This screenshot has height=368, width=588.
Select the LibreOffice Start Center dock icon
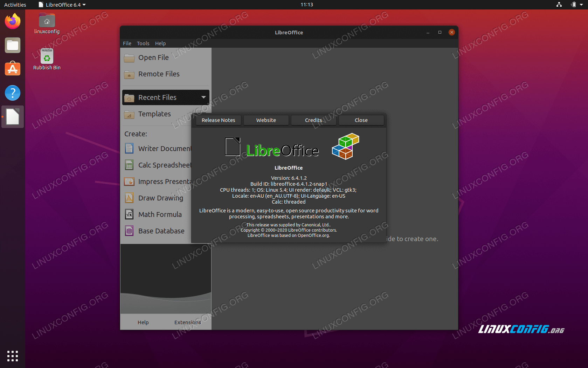point(13,117)
